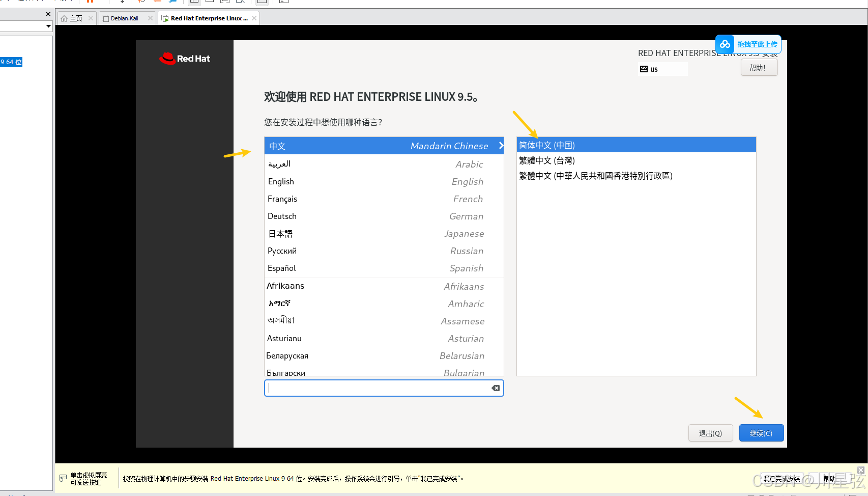Screen dimensions: 868x496
Task: Click the keyboard layout icon next to us
Action: click(x=644, y=69)
